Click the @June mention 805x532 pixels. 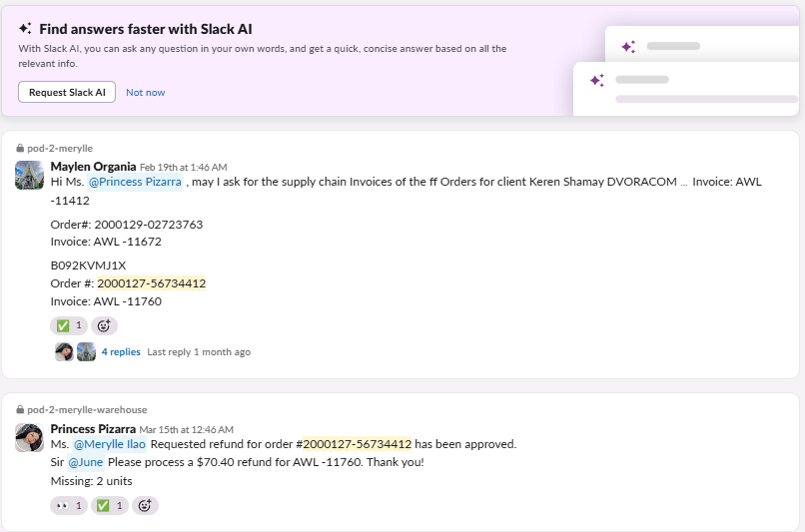(86, 462)
